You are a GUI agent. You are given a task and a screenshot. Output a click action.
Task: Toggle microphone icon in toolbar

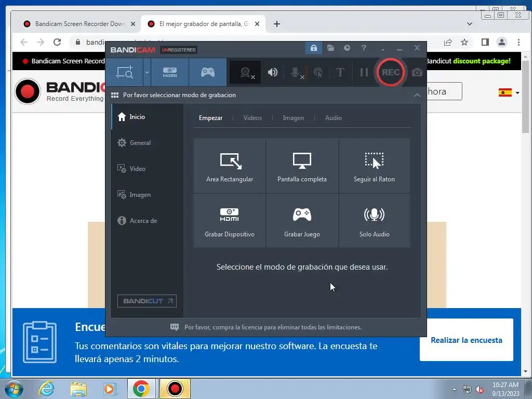[x=296, y=72]
